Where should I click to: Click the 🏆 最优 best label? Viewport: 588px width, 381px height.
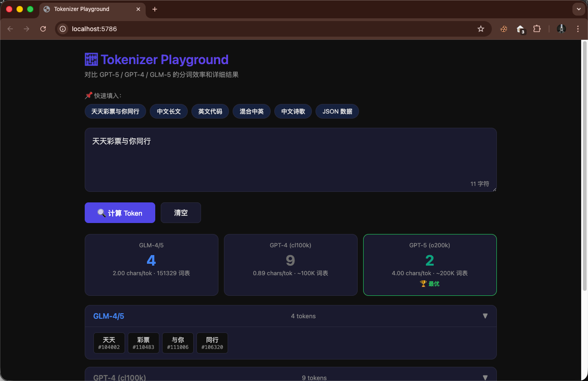click(x=430, y=284)
